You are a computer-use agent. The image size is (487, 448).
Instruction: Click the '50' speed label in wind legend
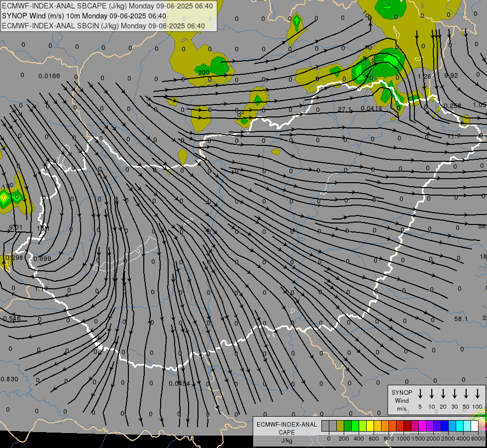click(x=466, y=407)
